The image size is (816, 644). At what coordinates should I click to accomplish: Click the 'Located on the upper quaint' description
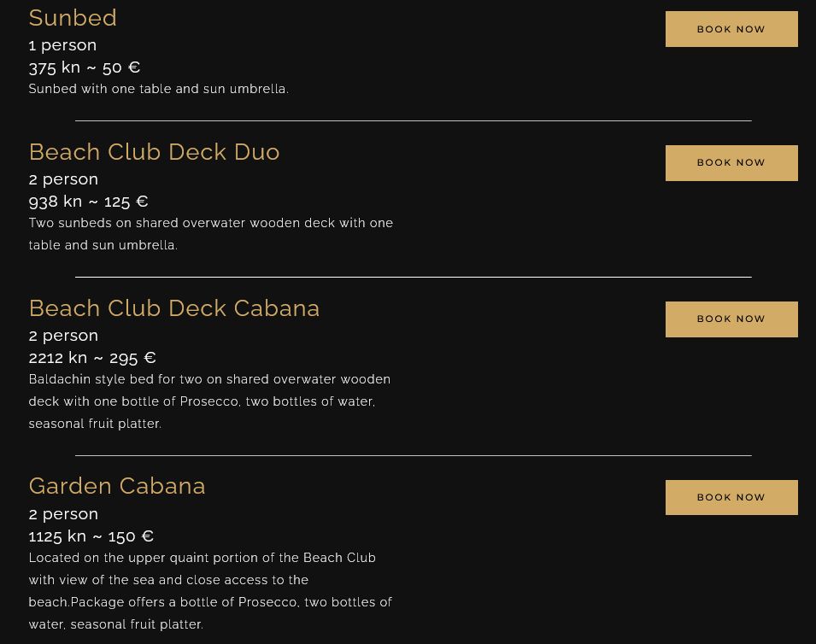[x=210, y=591]
